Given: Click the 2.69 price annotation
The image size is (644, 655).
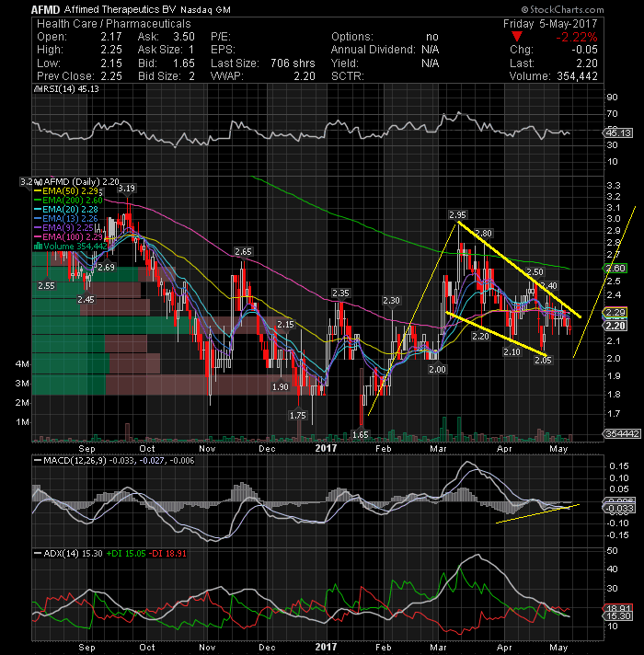Looking at the screenshot, I should 106,268.
